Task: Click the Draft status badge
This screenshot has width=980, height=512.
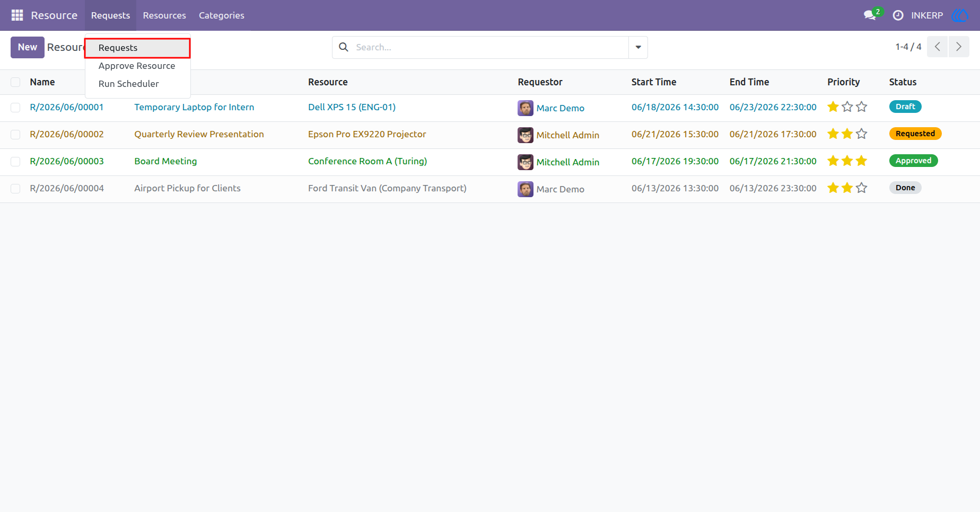Action: [x=905, y=107]
